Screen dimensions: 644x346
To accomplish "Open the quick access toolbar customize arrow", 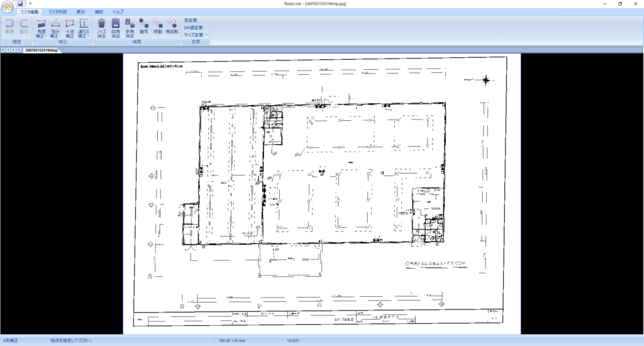I will click(30, 3).
